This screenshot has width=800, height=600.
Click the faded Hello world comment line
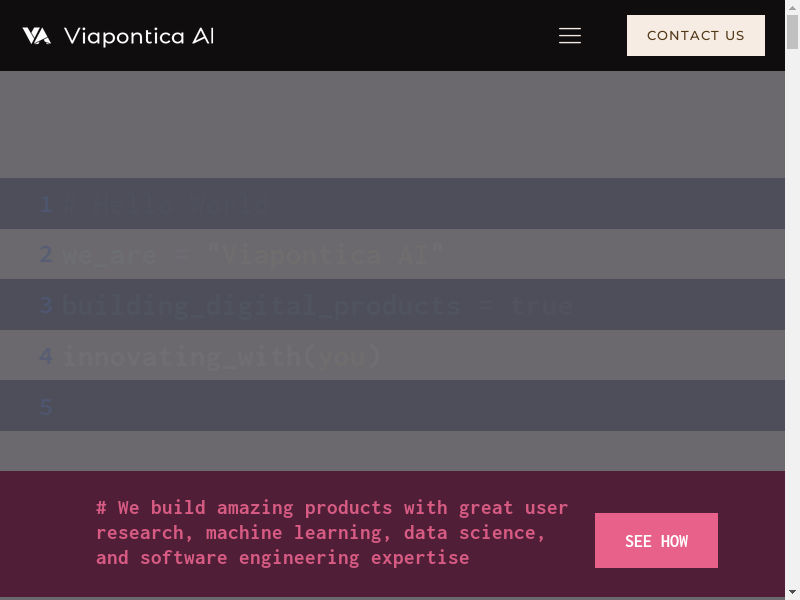point(167,205)
